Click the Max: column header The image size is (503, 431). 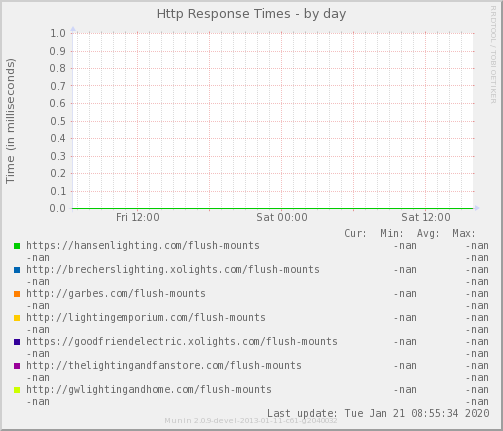pos(464,233)
